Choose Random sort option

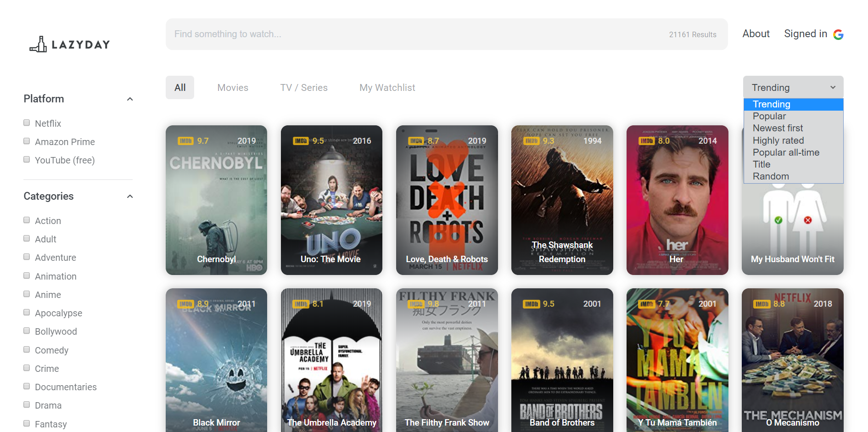793,176
